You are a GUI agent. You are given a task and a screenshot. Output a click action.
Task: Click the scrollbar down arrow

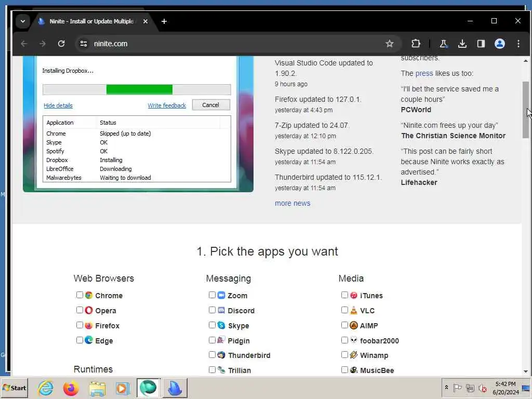pyautogui.click(x=526, y=371)
